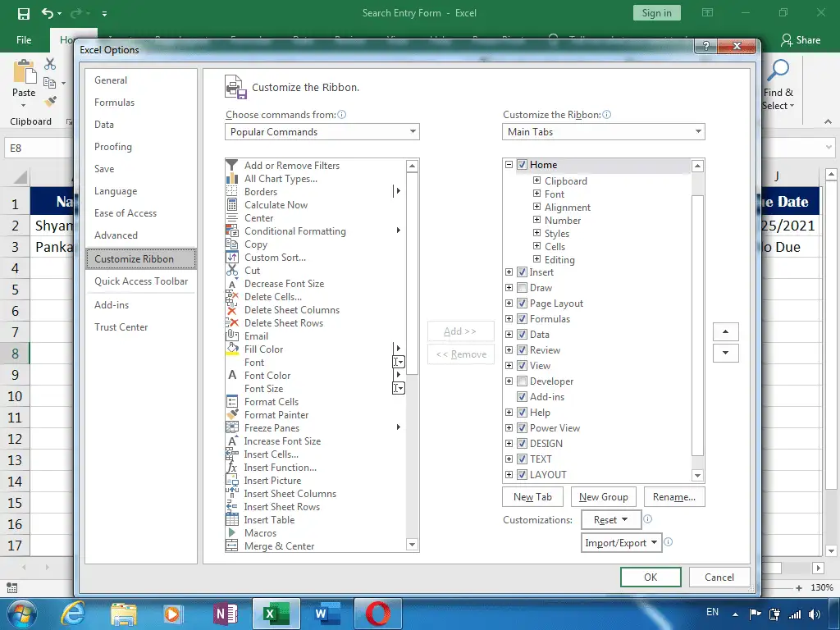Collapse the Home tab tree node
This screenshot has height=630, width=840.
point(509,165)
